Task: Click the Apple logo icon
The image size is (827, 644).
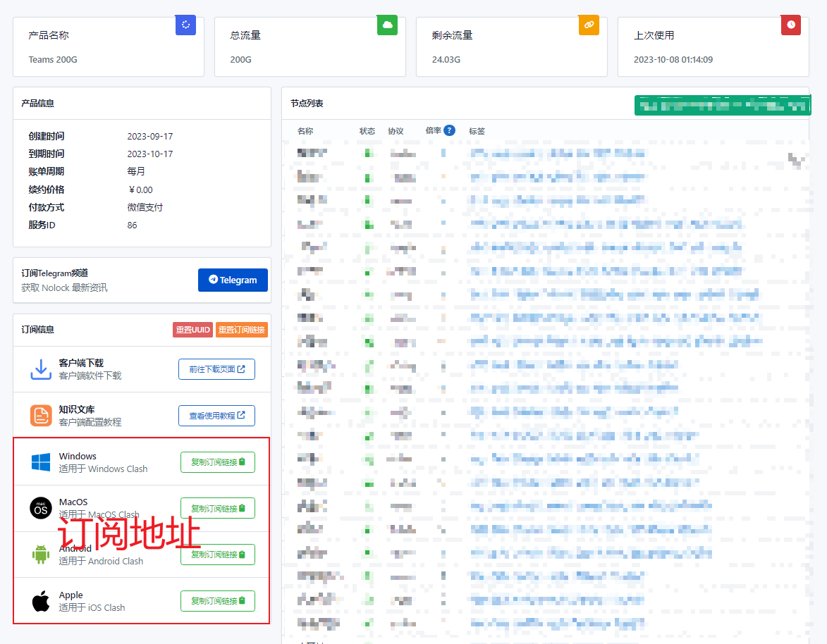Action: coord(41,602)
